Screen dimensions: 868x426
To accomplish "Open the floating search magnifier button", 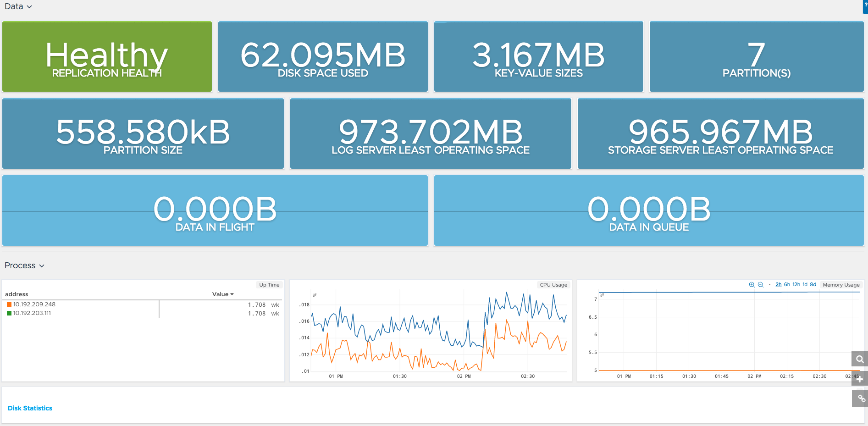I will [x=860, y=359].
